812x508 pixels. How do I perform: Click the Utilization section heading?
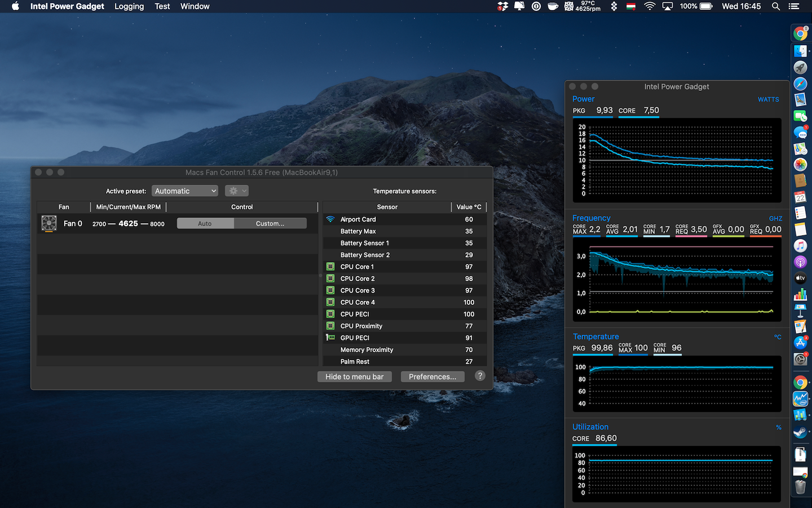point(590,427)
